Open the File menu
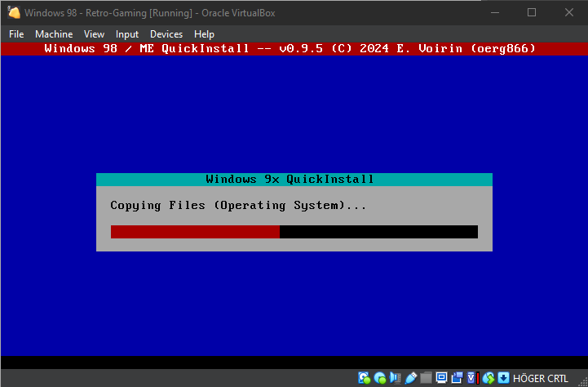 16,34
